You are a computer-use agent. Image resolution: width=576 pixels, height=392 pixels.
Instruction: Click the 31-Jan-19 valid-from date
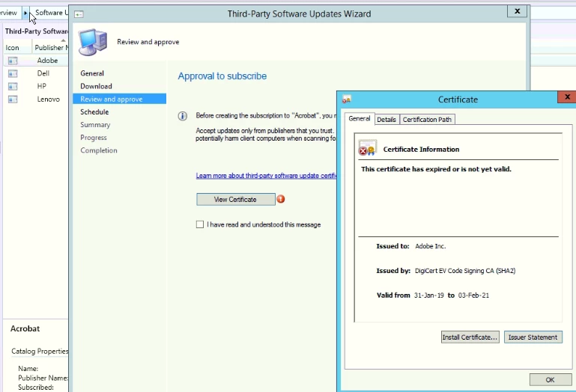click(x=428, y=295)
